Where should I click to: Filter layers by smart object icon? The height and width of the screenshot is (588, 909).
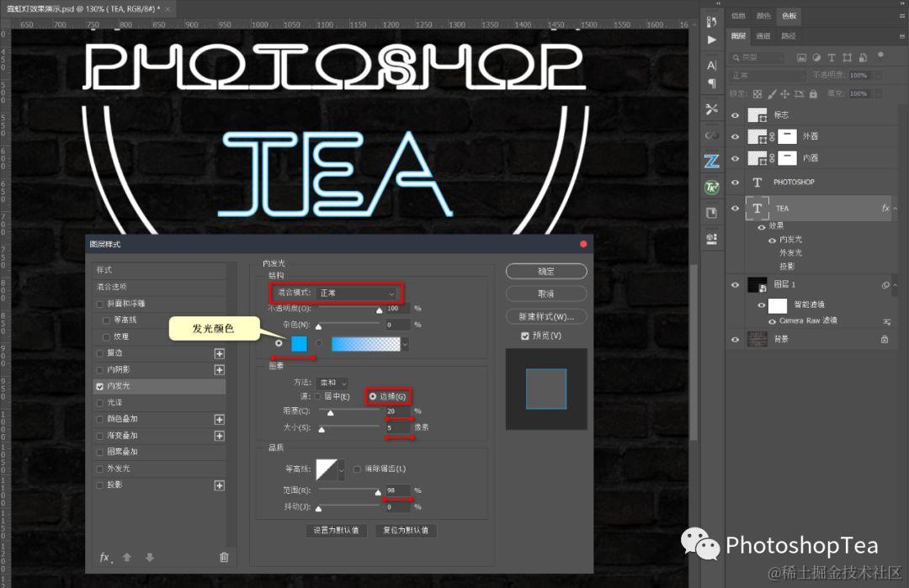click(863, 57)
